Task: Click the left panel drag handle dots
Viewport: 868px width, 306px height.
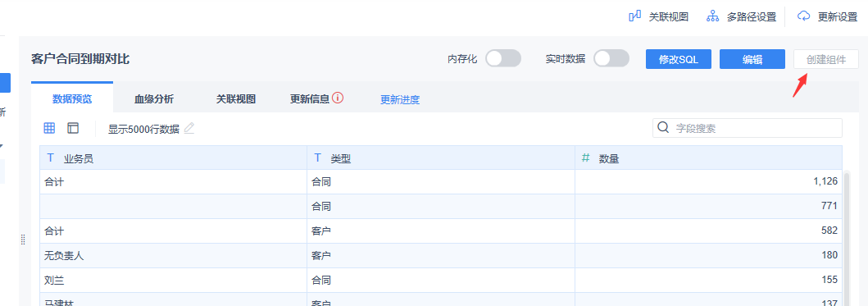Action: point(23,239)
